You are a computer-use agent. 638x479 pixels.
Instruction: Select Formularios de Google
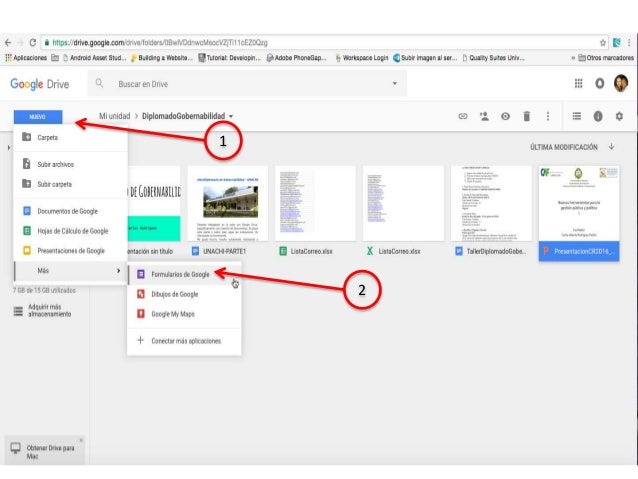[184, 274]
